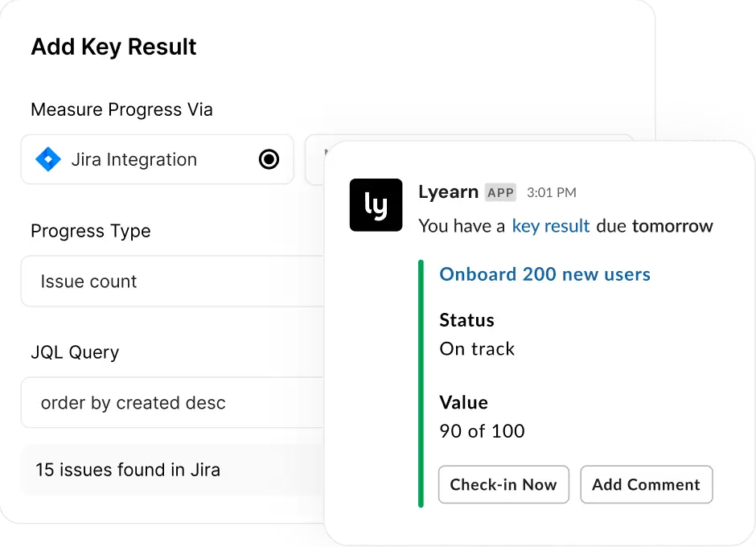Click the On track status text
This screenshot has width=756, height=547.
tap(477, 349)
